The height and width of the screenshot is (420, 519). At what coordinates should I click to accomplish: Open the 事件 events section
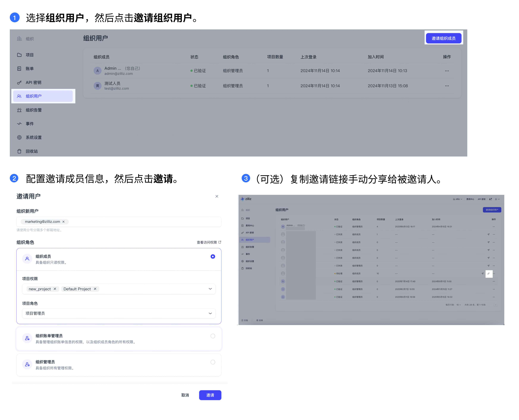click(x=30, y=124)
